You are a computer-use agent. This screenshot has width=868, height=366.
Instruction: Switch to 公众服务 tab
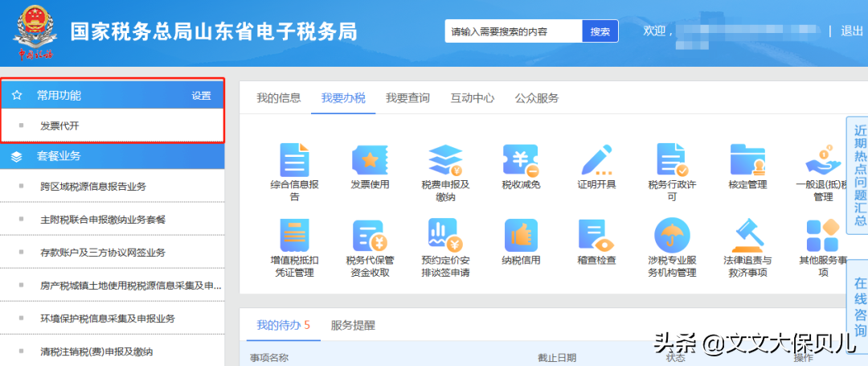(537, 99)
